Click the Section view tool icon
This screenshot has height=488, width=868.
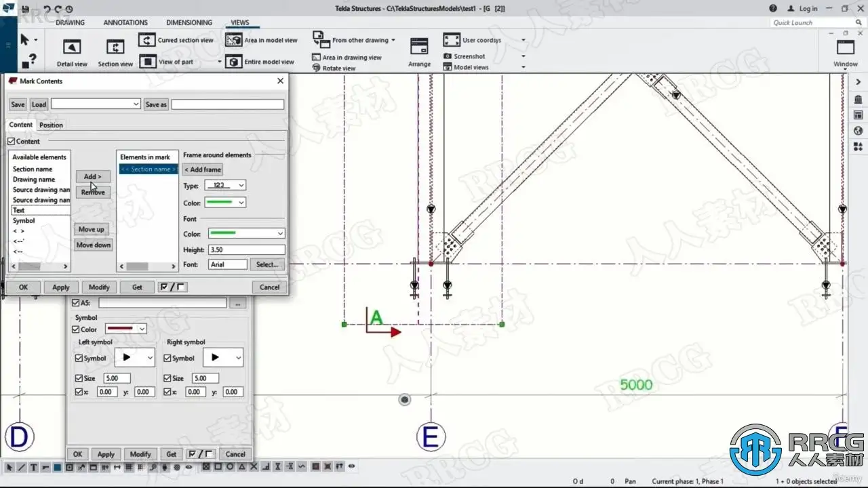[115, 47]
